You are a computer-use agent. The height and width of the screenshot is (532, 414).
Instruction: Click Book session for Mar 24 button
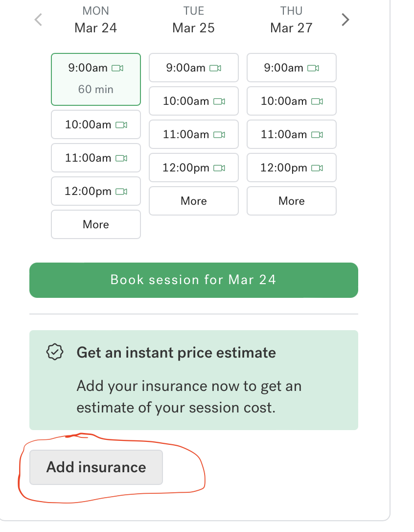(x=194, y=280)
